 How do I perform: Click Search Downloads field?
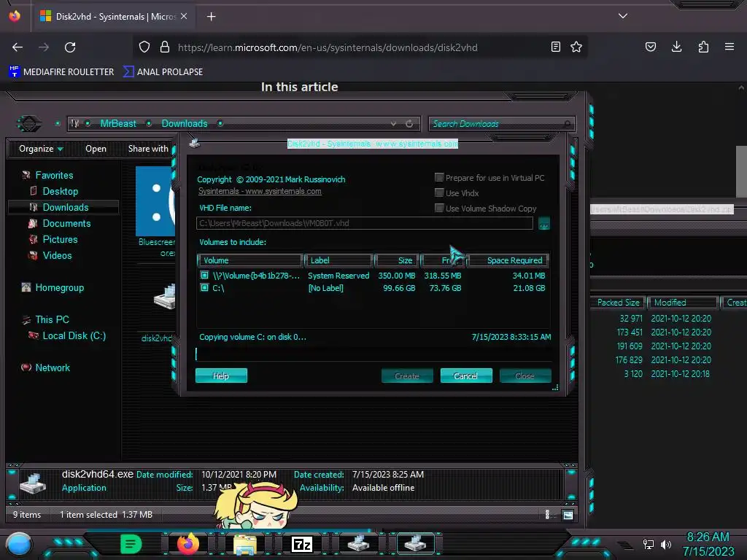tap(501, 124)
